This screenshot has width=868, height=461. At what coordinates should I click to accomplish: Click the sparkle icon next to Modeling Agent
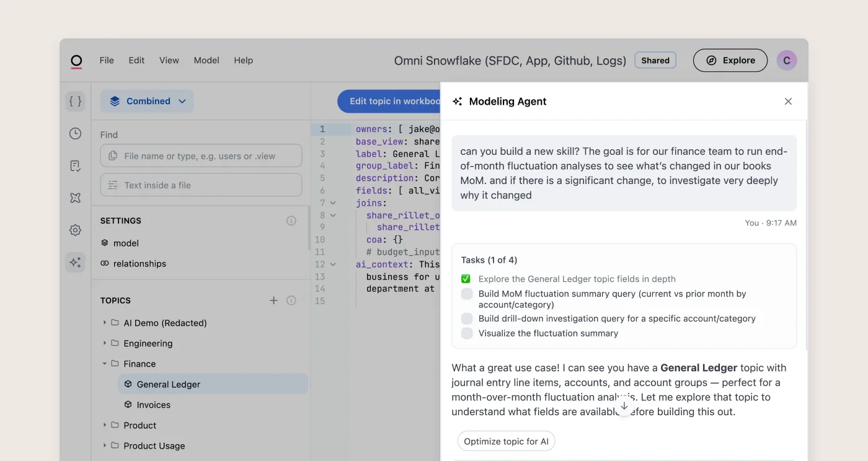pyautogui.click(x=458, y=102)
